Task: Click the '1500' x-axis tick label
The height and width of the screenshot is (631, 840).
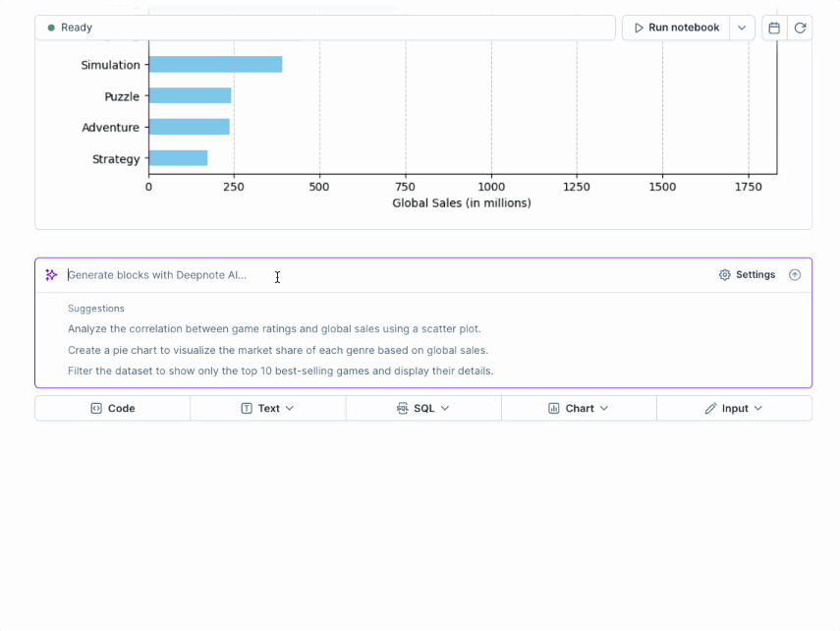Action: 663,187
